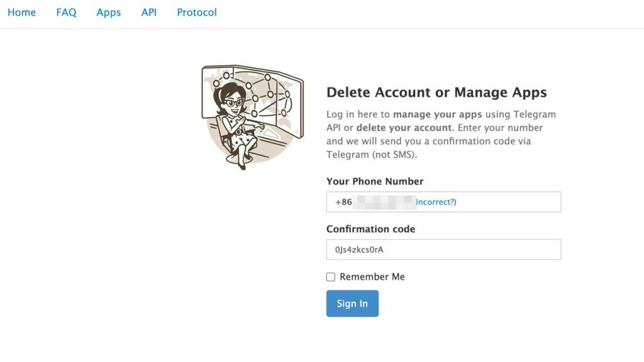Click the "Incorrect?" link beside the number

435,202
